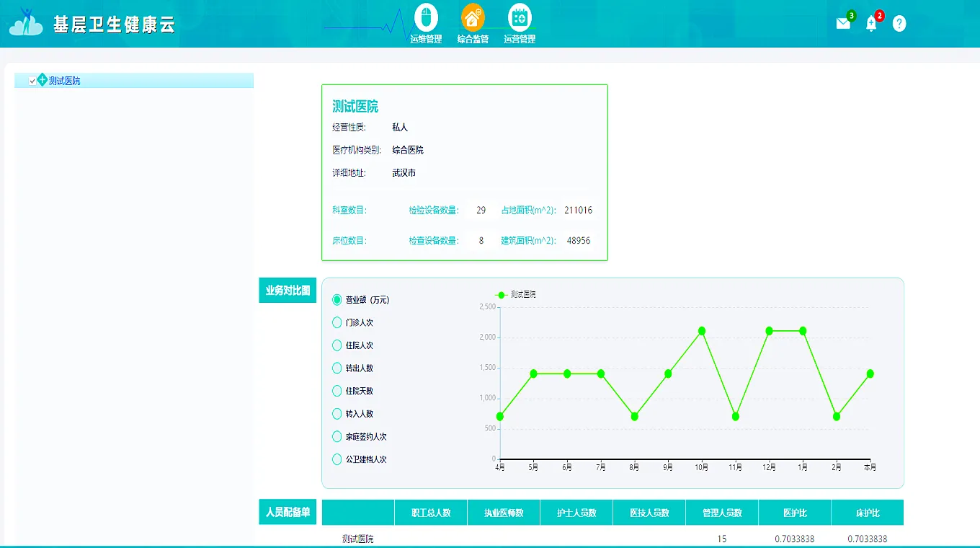Click the 8月 data point on chart
The width and height of the screenshot is (980, 548).
[x=634, y=416]
